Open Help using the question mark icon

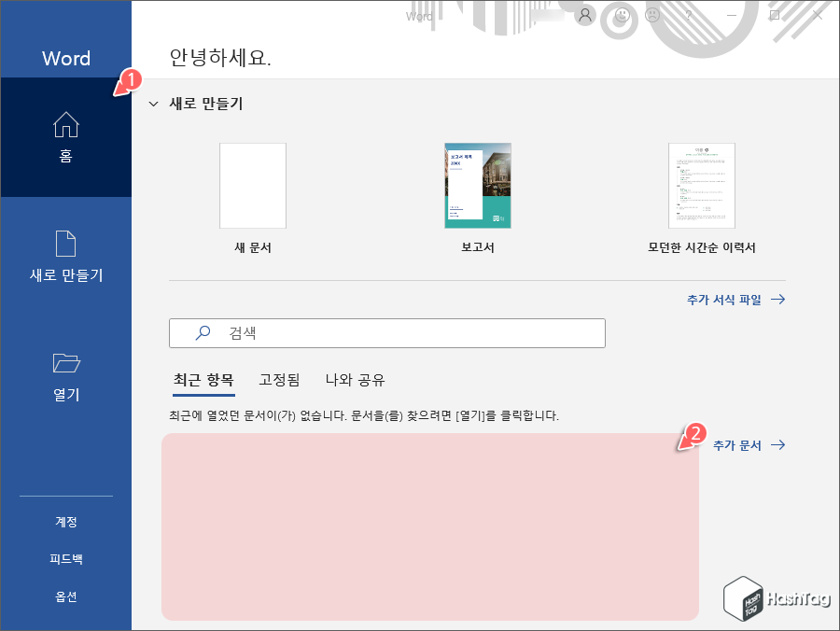point(687,15)
